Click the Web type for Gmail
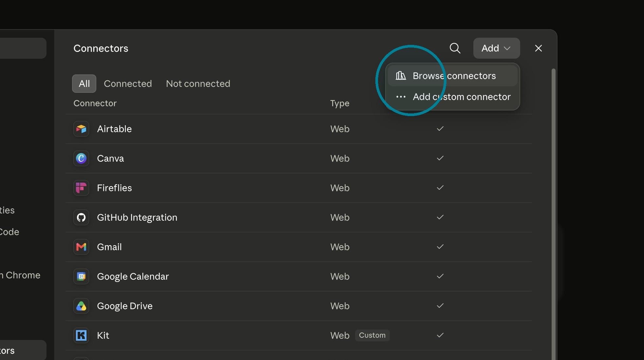Image resolution: width=644 pixels, height=360 pixels. click(x=340, y=247)
